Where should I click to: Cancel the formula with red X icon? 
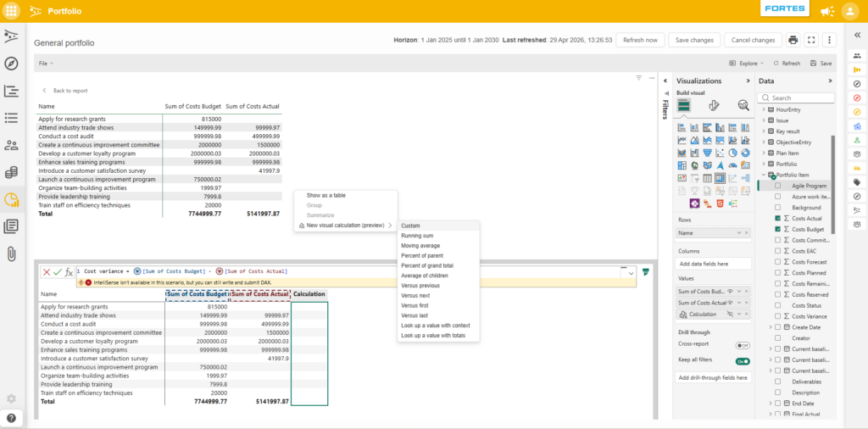tap(47, 272)
